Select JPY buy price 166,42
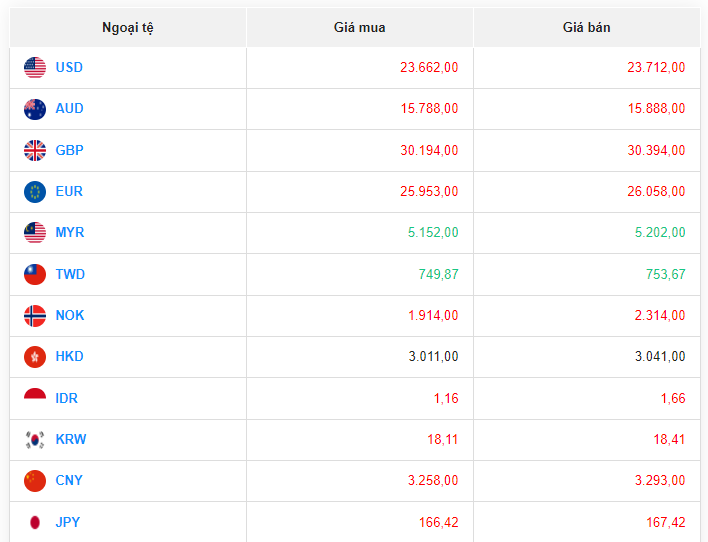This screenshot has height=542, width=708. pos(438,523)
